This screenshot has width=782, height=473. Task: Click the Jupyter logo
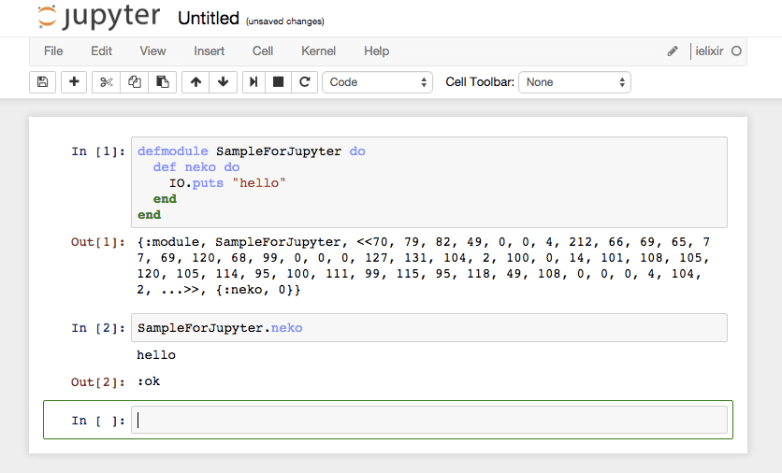click(99, 17)
